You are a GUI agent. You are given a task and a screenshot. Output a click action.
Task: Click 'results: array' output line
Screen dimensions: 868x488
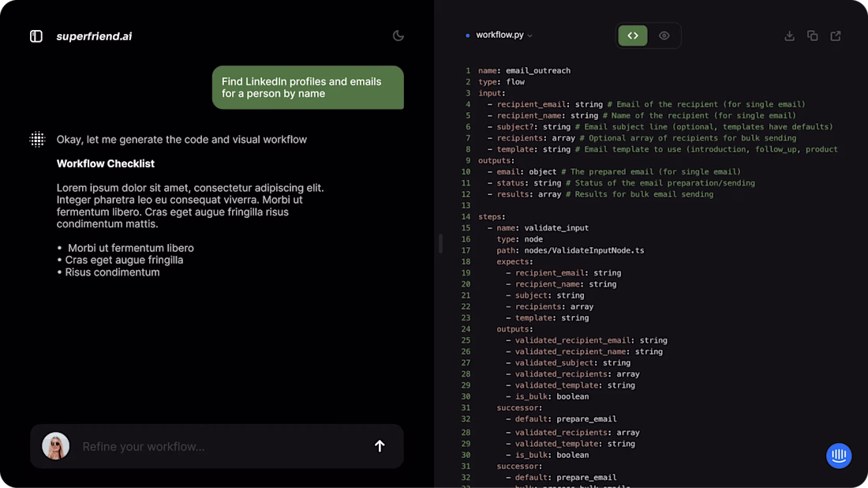[600, 194]
